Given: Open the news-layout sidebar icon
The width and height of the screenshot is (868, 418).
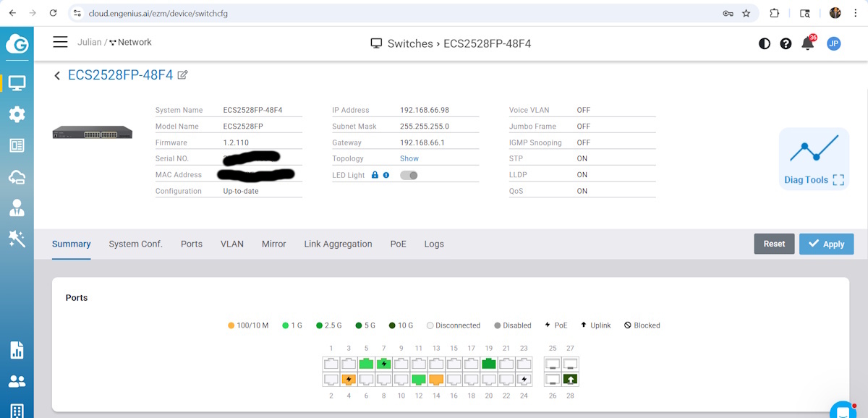Looking at the screenshot, I should click(17, 145).
